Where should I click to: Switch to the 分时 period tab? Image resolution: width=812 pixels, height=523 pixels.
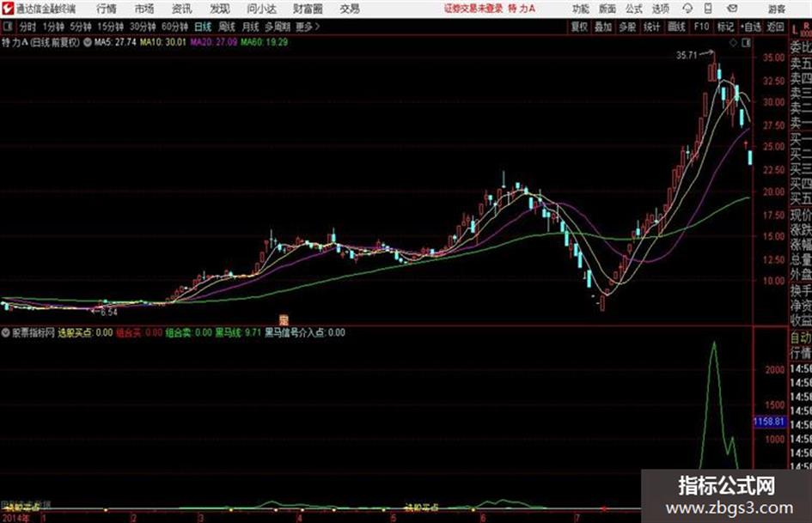click(28, 27)
